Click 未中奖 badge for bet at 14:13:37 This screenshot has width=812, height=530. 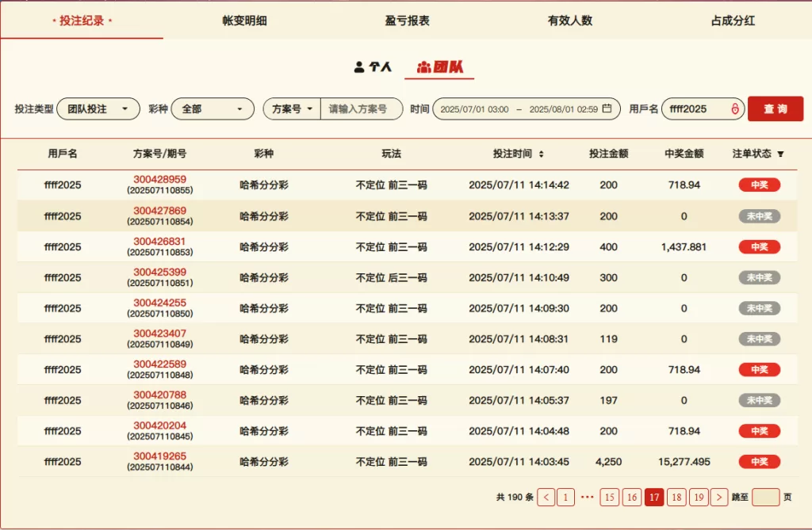click(x=759, y=216)
